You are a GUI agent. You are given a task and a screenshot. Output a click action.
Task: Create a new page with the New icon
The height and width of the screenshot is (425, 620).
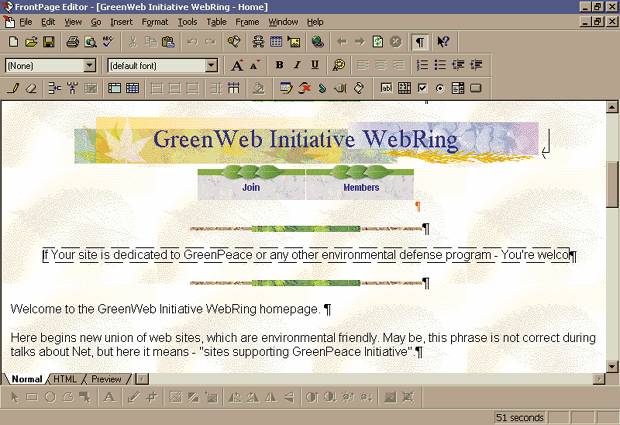click(13, 42)
